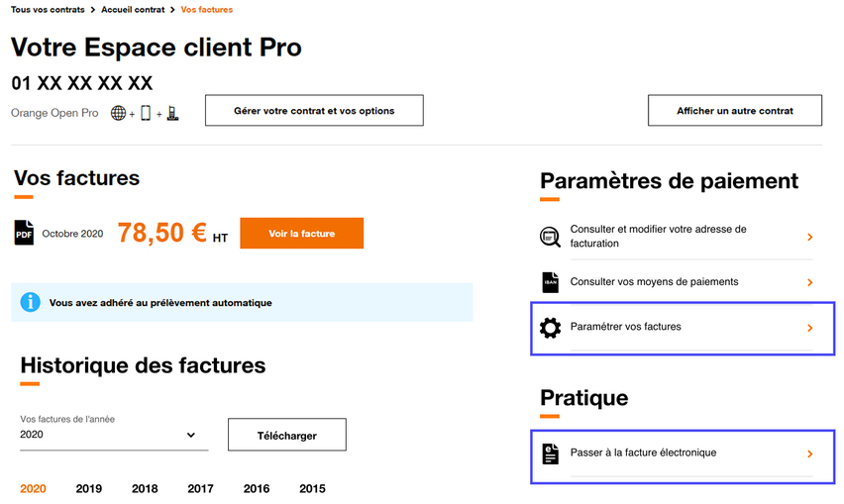
Task: Click the PDF icon for October 2020 invoice
Action: [24, 233]
